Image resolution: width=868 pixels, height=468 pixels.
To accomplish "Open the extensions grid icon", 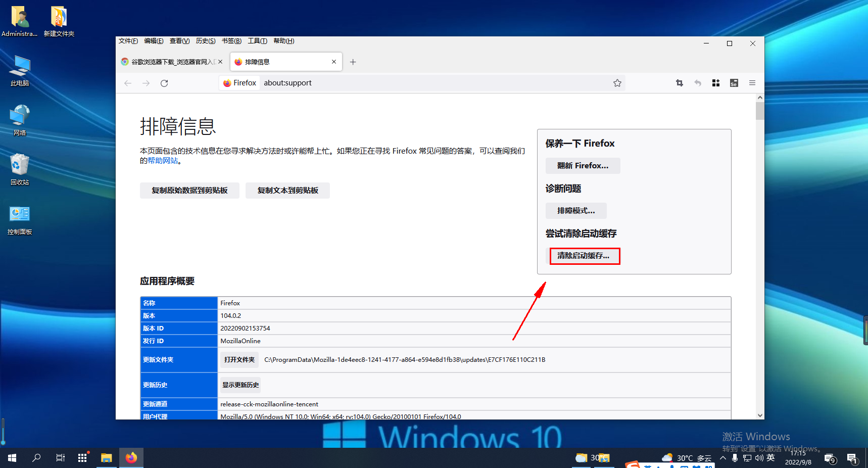I will click(x=716, y=83).
